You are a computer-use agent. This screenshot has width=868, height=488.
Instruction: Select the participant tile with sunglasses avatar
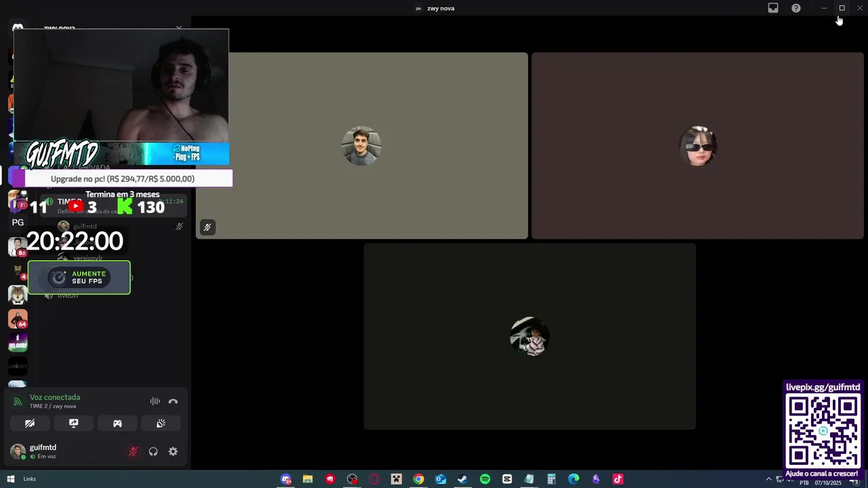tap(698, 146)
